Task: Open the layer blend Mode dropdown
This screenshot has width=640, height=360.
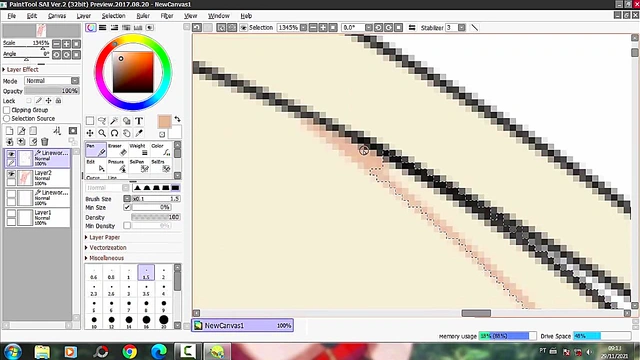Action: 51,80
